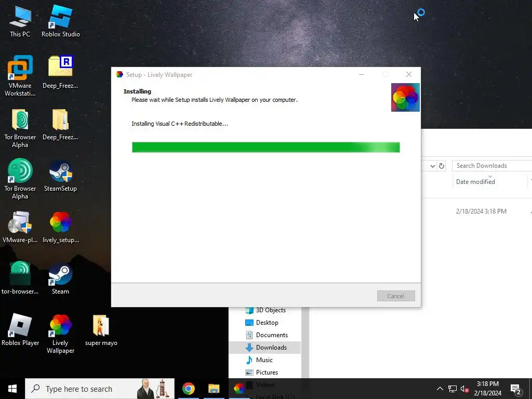Image resolution: width=532 pixels, height=399 pixels.
Task: Open File Explorer from the taskbar
Action: tap(214, 389)
